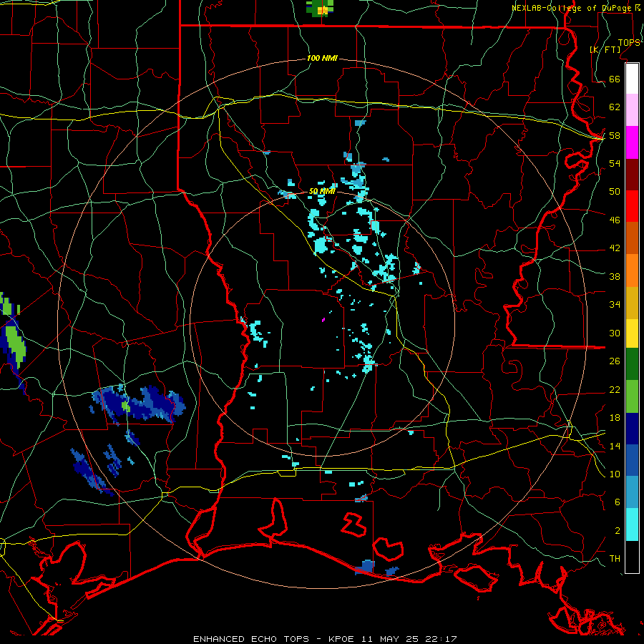Image resolution: width=644 pixels, height=644 pixels.
Task: Select the 50 NMI range ring label
Action: (322, 191)
